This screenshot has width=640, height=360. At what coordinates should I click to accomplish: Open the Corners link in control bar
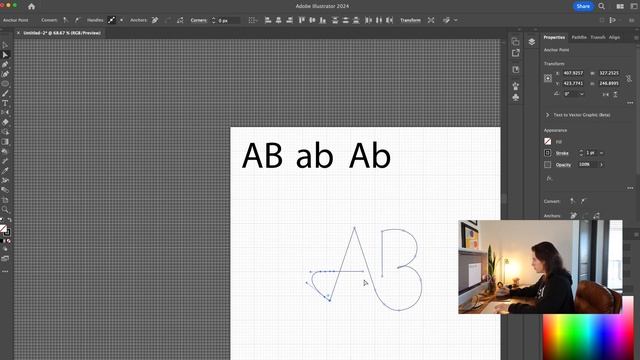tap(198, 20)
